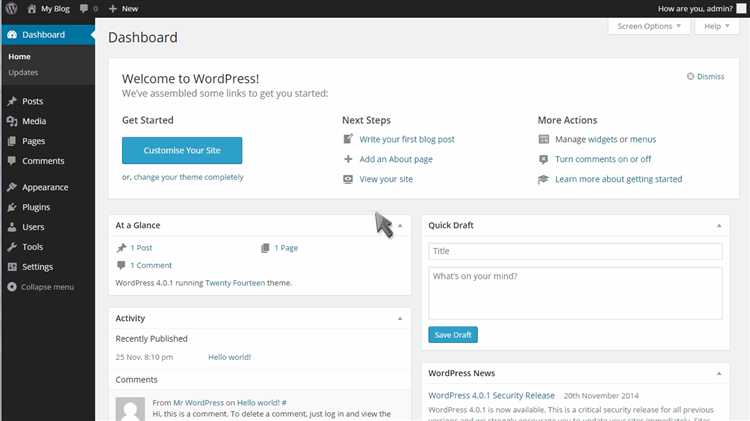Dismiss the Welcome to WordPress panel
750x421 pixels.
706,76
